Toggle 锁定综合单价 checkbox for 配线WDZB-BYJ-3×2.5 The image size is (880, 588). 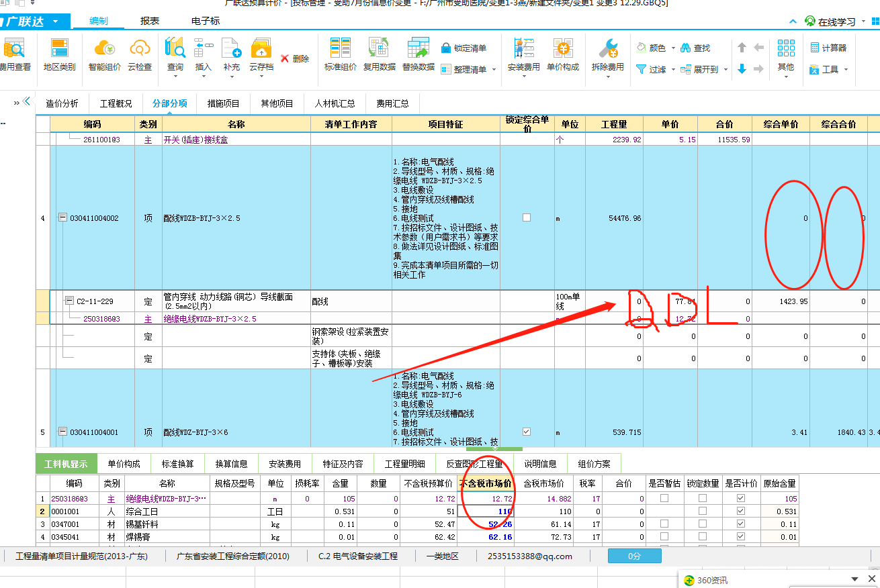[527, 217]
